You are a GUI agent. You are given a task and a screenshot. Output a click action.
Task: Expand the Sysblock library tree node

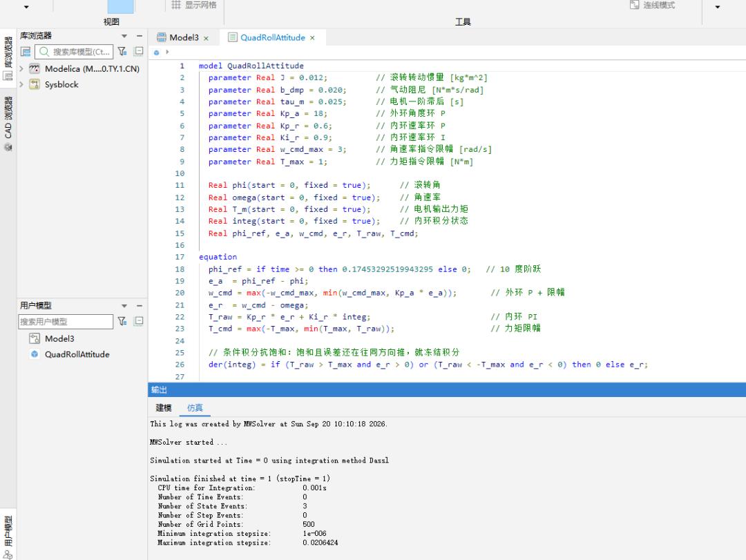coord(21,84)
